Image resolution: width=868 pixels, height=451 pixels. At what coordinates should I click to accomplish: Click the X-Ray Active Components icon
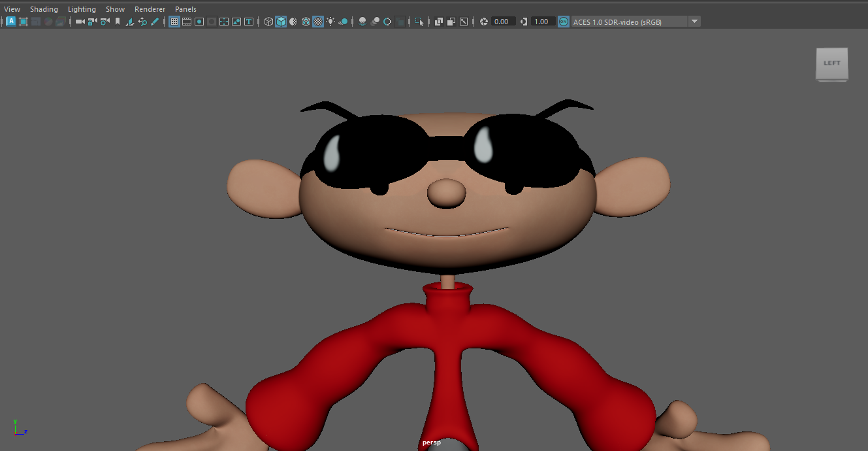[x=451, y=22]
